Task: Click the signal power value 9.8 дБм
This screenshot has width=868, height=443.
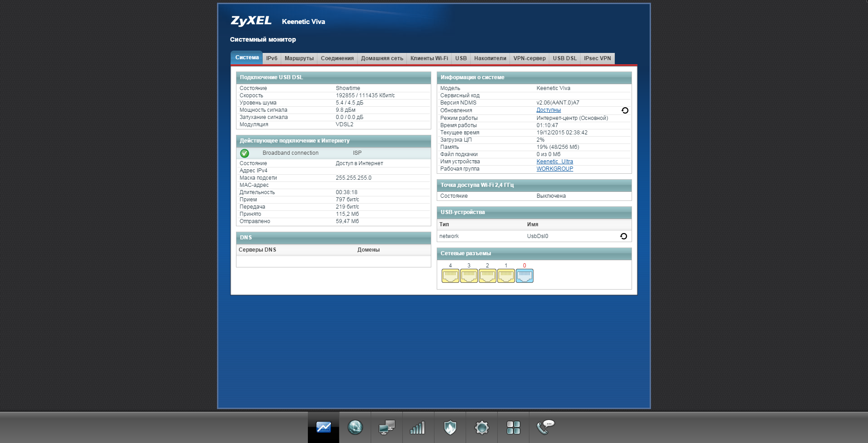Action: [345, 110]
